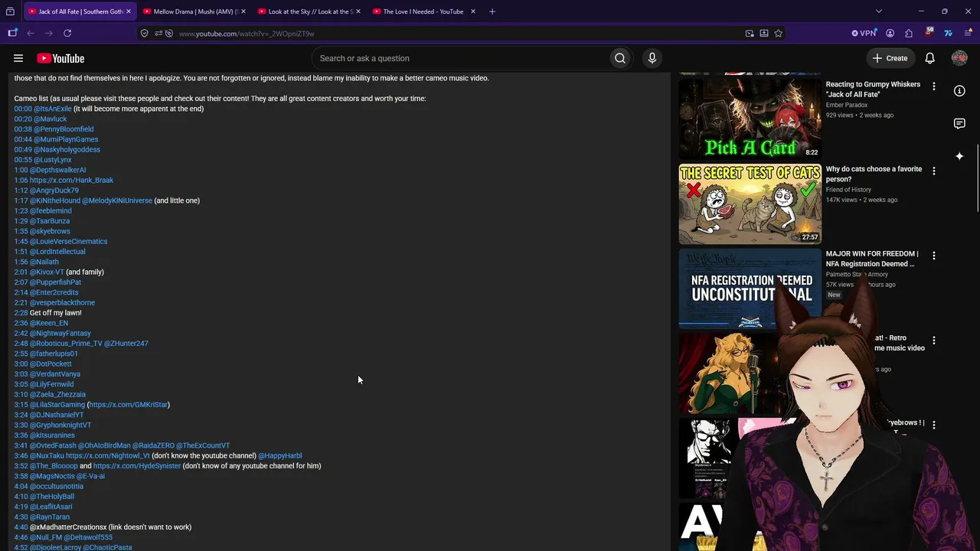The width and height of the screenshot is (980, 551).
Task: Open the YouTube account avatar menu
Action: (x=959, y=58)
